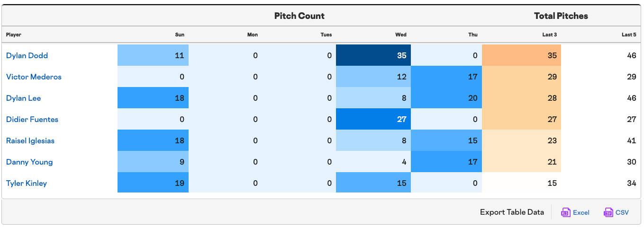This screenshot has width=644, height=227.
Task: Select Dylan Dodd's orange Last 3 cell
Action: pos(521,55)
